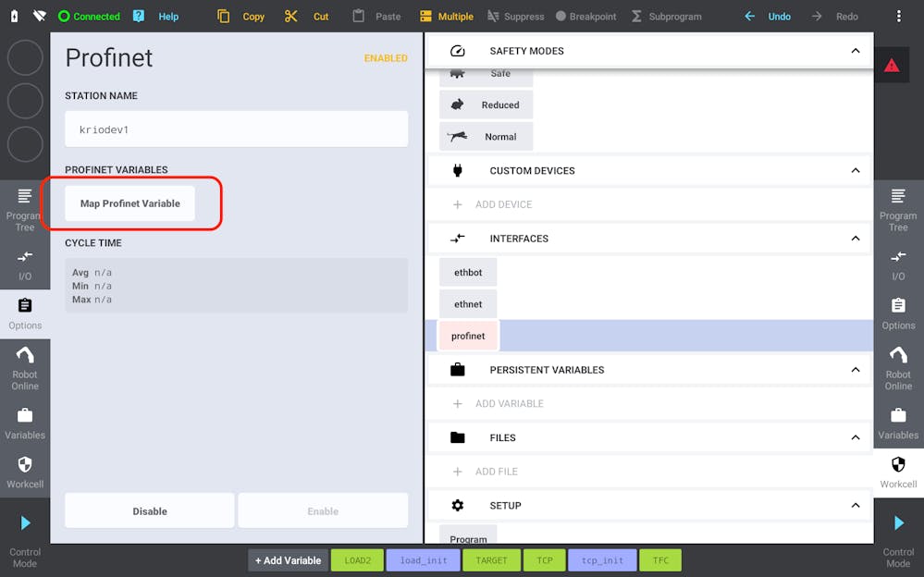Open Variables in right sidebar
The height and width of the screenshot is (577, 924).
point(898,424)
